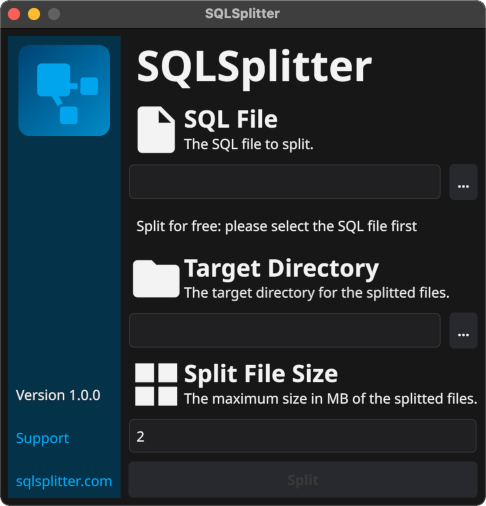Click the Target Directory folder icon
This screenshot has width=486, height=506.
[156, 279]
